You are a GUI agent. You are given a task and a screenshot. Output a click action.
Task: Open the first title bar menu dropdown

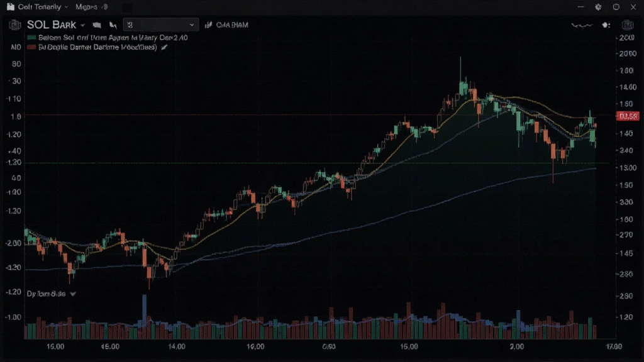43,7
